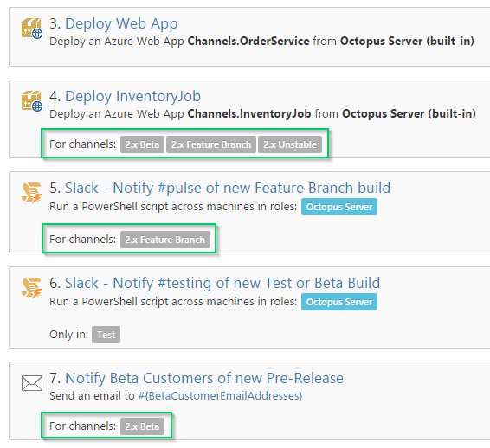Open Notify Beta Customers of new Pre-Release
Screen dimensions: 490x448
coord(204,379)
